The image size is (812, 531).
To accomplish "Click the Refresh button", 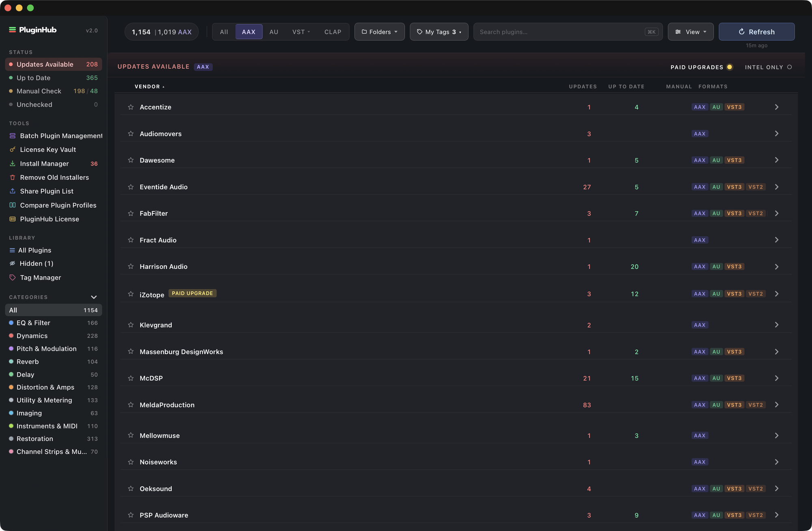I will tap(756, 32).
